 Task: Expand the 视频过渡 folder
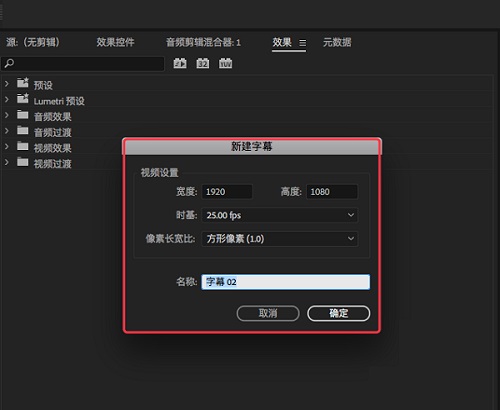[7, 162]
